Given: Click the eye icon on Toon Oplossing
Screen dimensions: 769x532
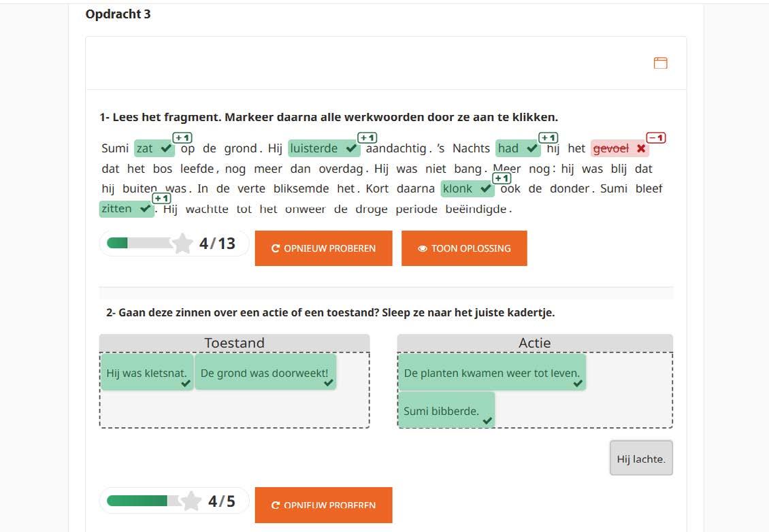Looking at the screenshot, I should pos(422,248).
